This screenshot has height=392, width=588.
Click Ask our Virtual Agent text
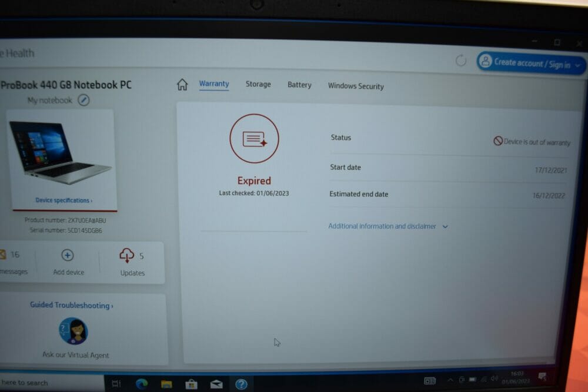(x=76, y=354)
